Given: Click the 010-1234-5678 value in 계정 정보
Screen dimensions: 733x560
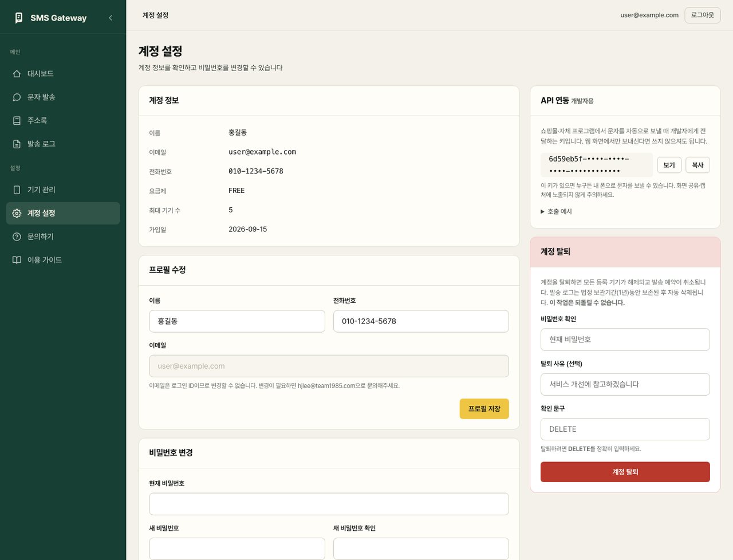Looking at the screenshot, I should point(256,171).
